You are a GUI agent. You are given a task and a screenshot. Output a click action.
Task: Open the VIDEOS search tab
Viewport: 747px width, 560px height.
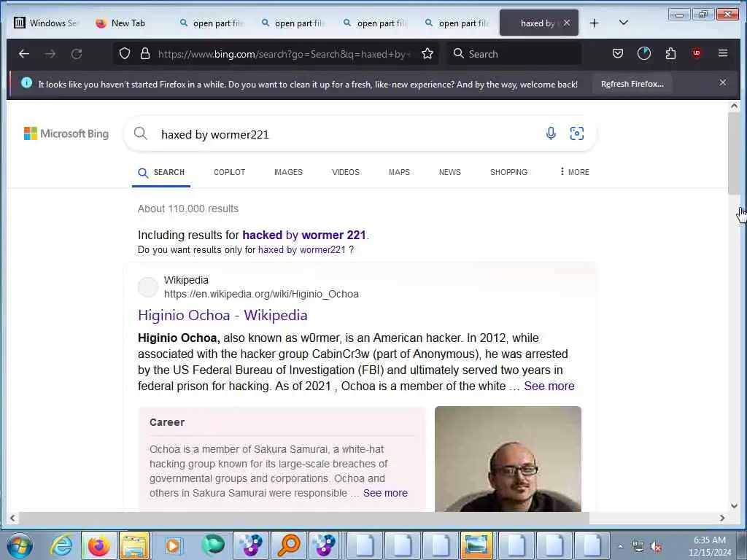tap(345, 172)
